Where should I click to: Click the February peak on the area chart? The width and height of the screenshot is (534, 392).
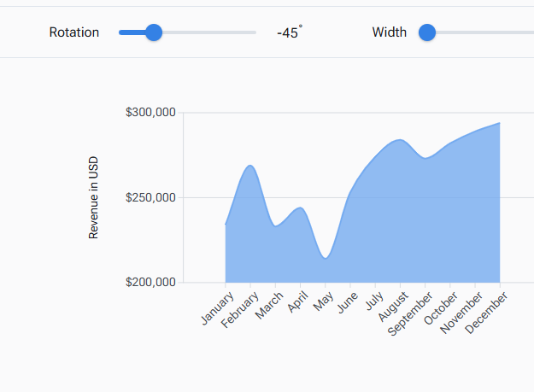coord(249,166)
